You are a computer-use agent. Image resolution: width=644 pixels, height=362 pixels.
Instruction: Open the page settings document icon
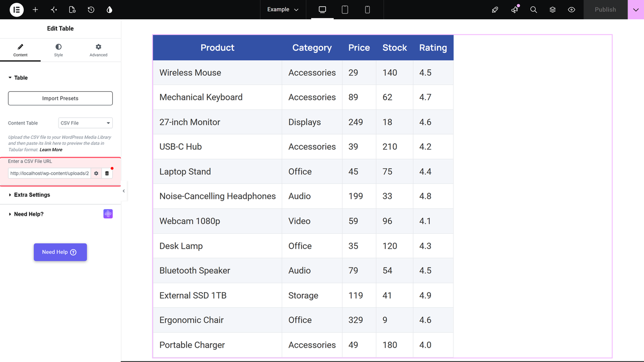pyautogui.click(x=72, y=10)
